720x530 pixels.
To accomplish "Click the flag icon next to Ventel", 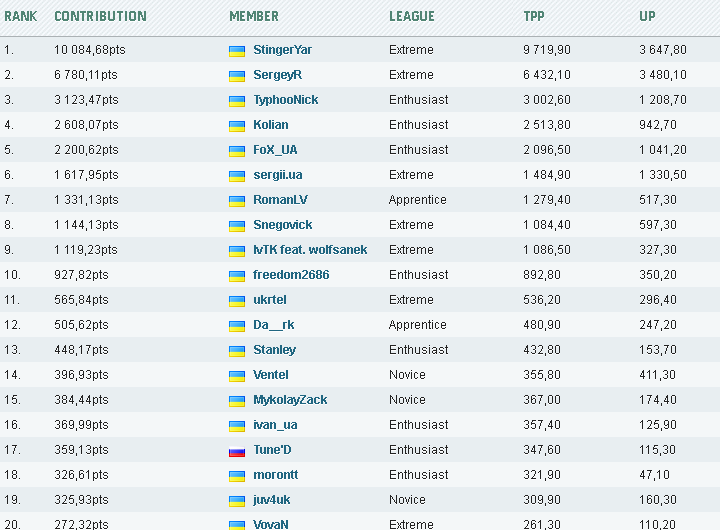I will 237,377.
